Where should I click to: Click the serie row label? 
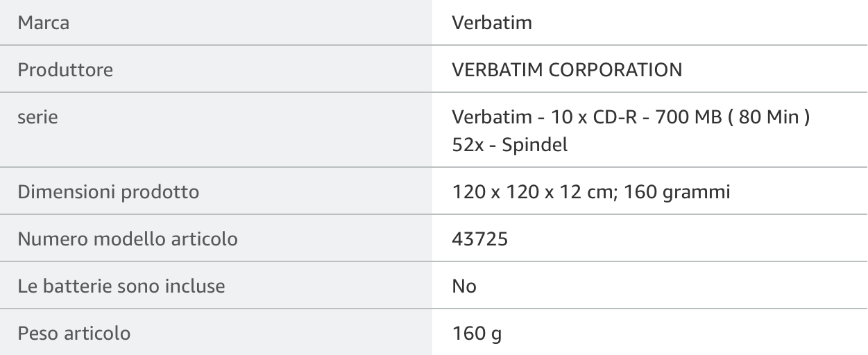pos(37,118)
